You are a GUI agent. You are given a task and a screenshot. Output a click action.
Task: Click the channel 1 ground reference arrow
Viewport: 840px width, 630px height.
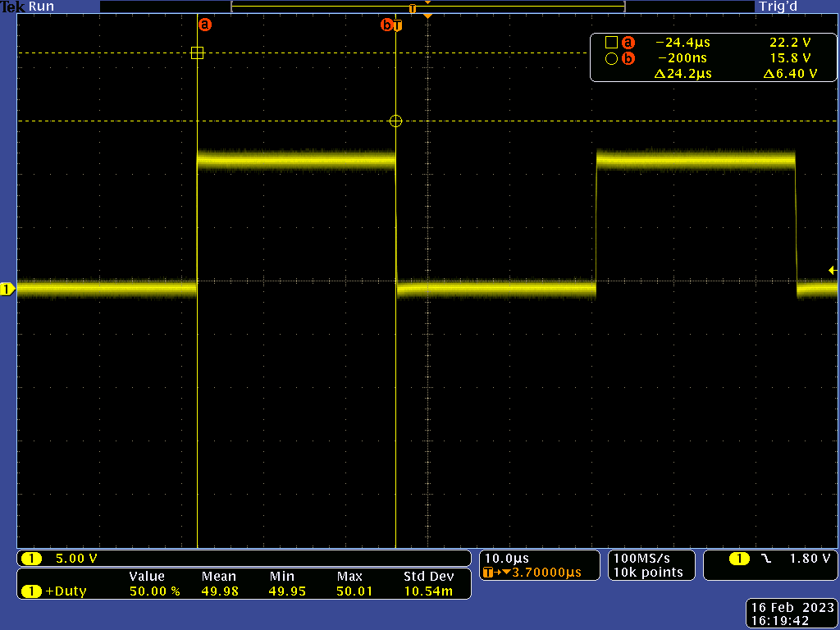coord(7,288)
